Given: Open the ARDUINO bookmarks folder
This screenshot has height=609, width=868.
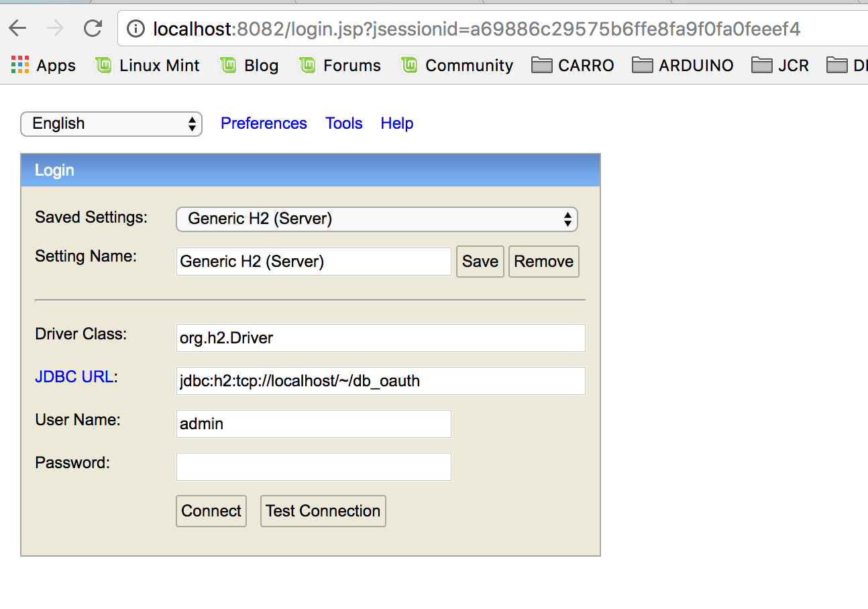Looking at the screenshot, I should [683, 65].
